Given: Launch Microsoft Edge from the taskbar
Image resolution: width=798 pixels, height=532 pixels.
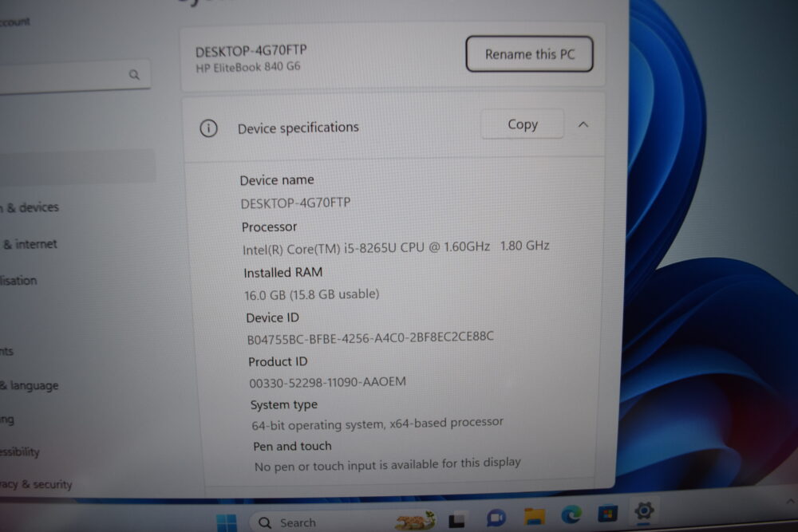Looking at the screenshot, I should tap(571, 515).
